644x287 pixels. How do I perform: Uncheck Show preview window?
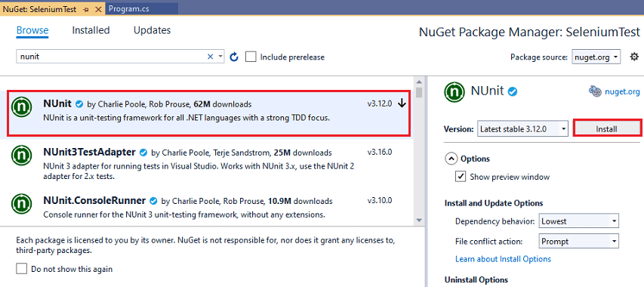(x=461, y=177)
